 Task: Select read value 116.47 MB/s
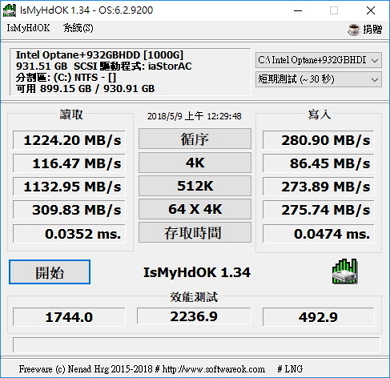[x=69, y=163]
